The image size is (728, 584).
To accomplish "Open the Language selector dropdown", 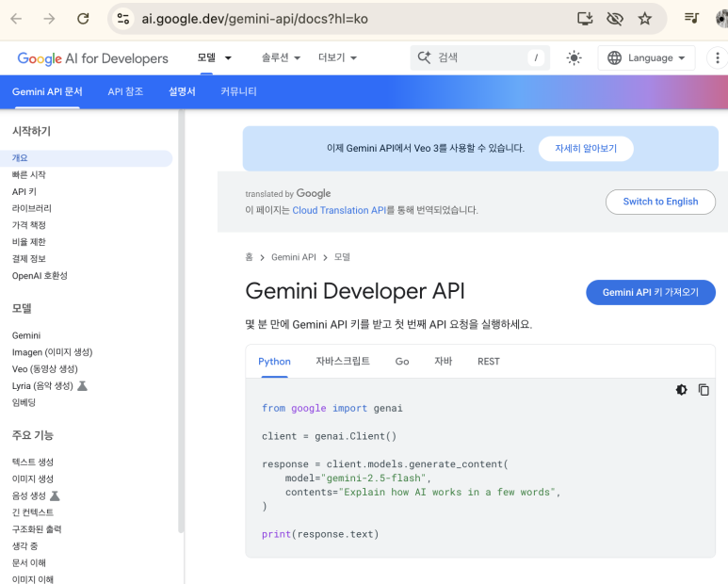I will click(x=646, y=58).
